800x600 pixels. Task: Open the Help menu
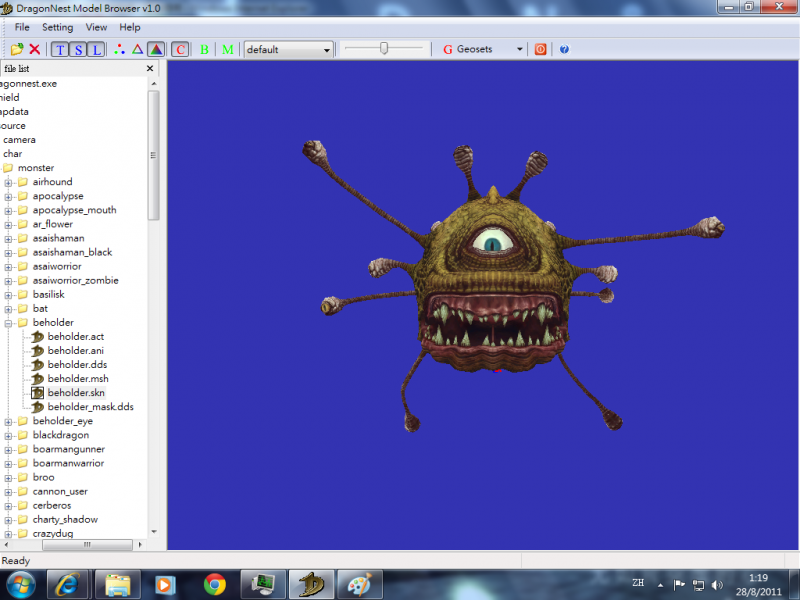[x=130, y=27]
